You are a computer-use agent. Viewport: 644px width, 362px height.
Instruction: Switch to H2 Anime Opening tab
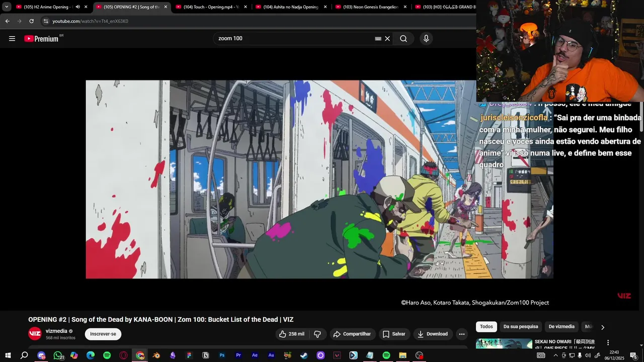coord(48,7)
